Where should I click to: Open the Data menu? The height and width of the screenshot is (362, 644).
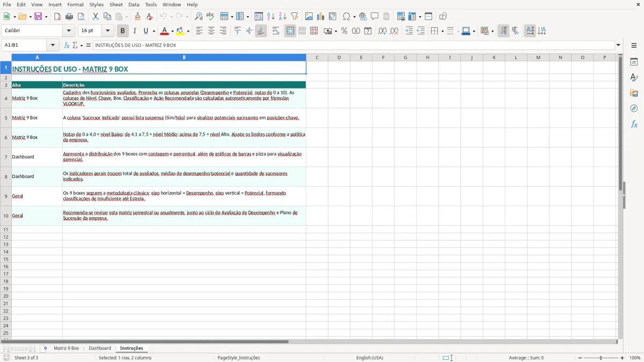coord(134,4)
